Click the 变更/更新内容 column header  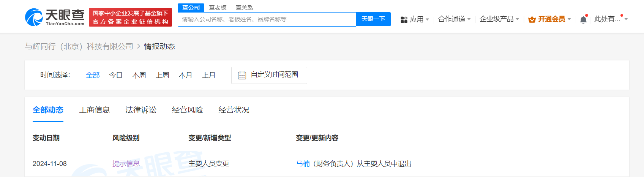[317, 138]
